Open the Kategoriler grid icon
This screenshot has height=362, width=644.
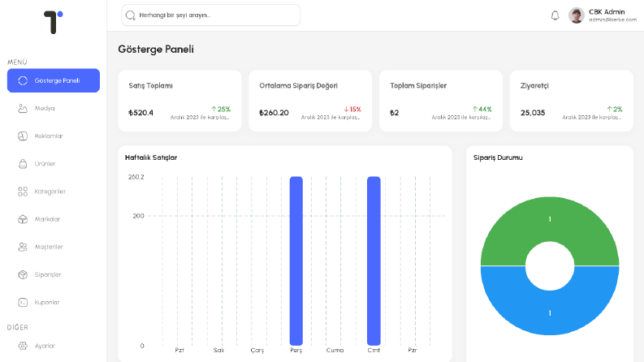coord(23,192)
